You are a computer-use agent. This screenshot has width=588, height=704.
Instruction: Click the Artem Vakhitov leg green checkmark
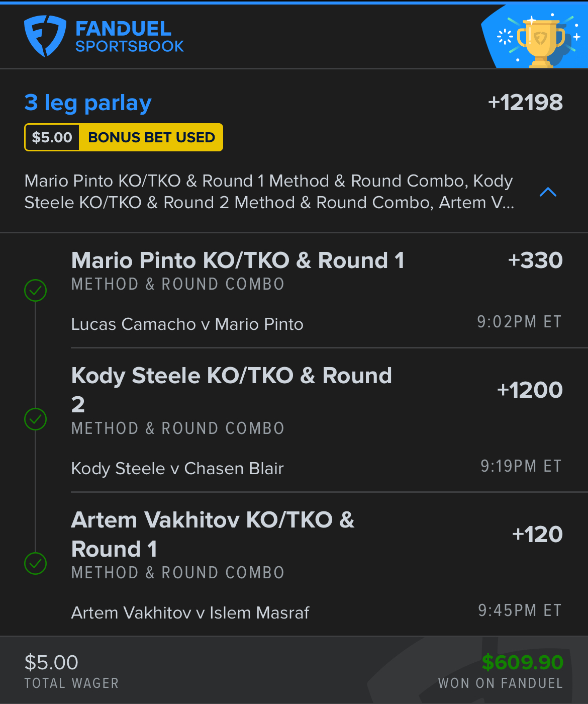[x=36, y=563]
